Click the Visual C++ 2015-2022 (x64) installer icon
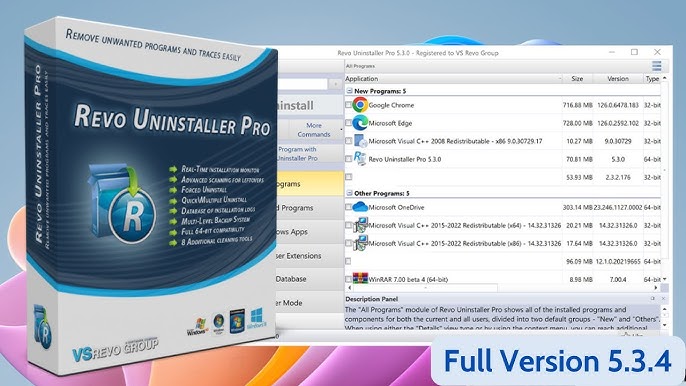The width and height of the screenshot is (686, 386). coord(360,225)
